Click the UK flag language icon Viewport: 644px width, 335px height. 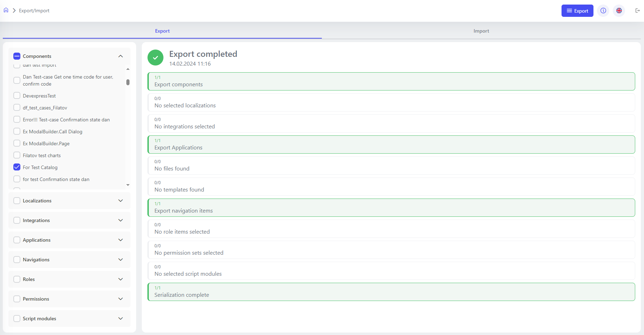tap(619, 11)
